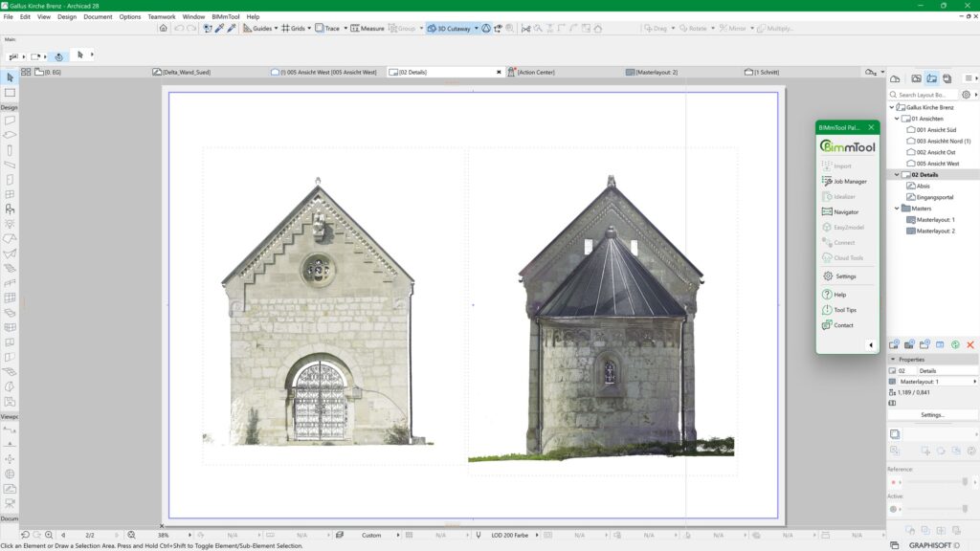
Task: Open the Teamwork menu
Action: (160, 16)
